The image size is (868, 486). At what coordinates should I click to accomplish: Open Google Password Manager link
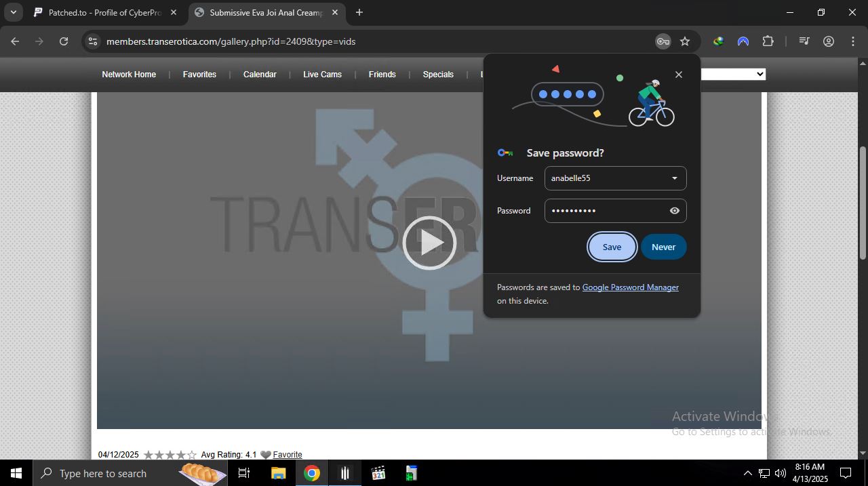(x=630, y=287)
